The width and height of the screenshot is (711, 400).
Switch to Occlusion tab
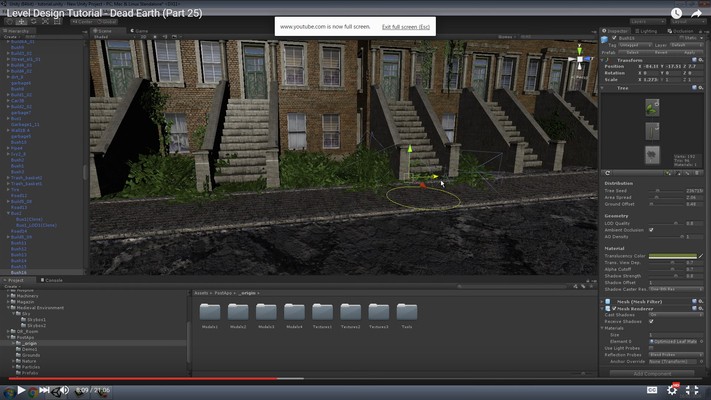tap(680, 31)
